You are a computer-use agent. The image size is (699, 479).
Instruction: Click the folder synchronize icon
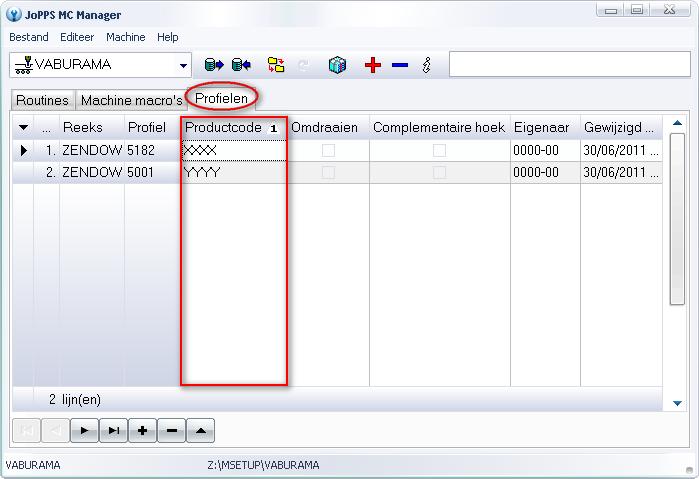tap(276, 65)
